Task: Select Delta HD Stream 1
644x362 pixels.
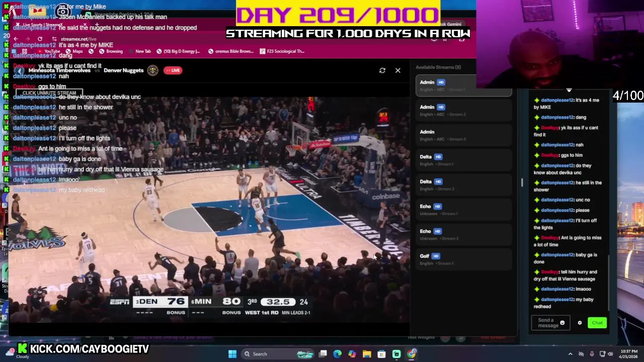Action: click(463, 160)
